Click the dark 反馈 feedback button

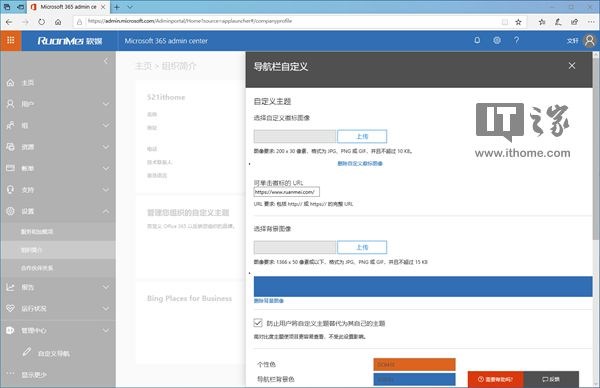(551, 379)
